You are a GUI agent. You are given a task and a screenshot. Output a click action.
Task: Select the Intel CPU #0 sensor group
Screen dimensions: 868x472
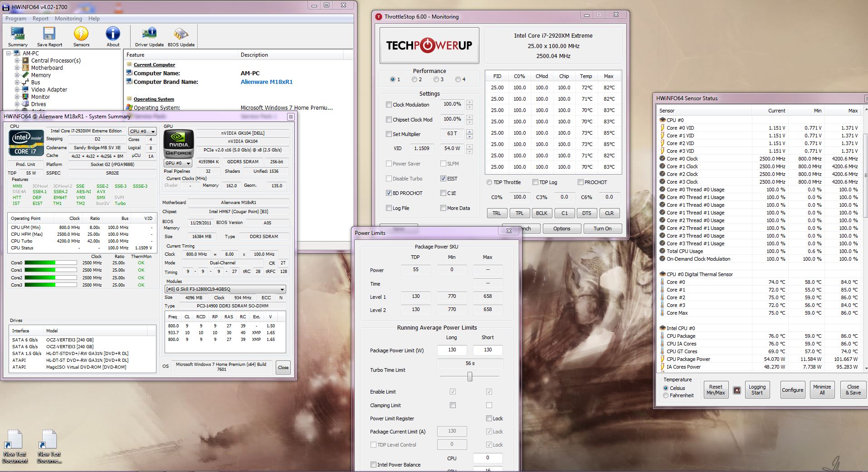click(681, 328)
